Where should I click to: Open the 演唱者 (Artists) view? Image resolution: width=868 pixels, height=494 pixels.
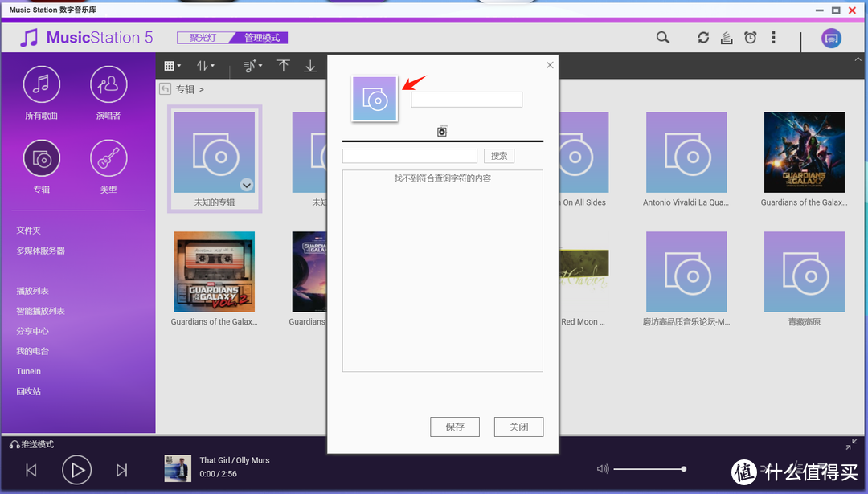pyautogui.click(x=108, y=85)
